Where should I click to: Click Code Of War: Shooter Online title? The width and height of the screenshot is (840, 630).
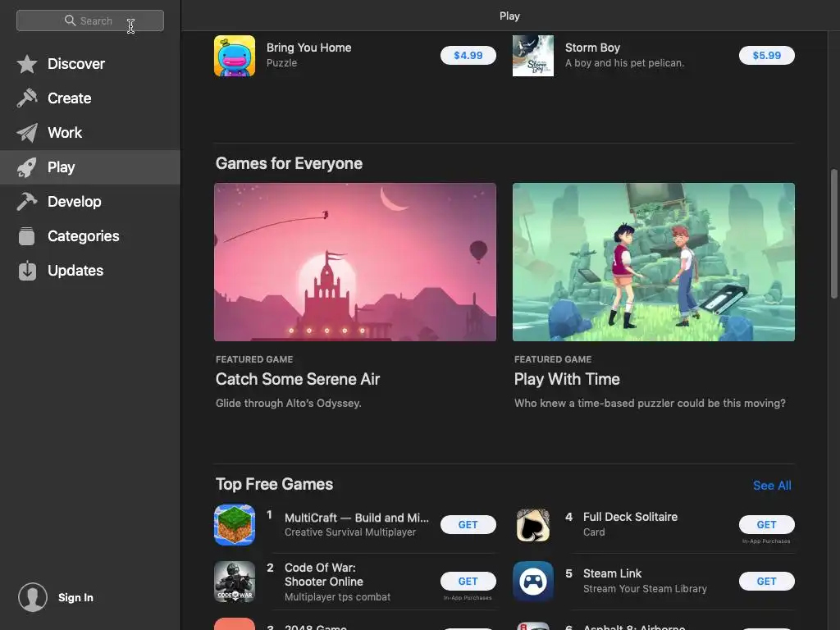click(x=323, y=574)
